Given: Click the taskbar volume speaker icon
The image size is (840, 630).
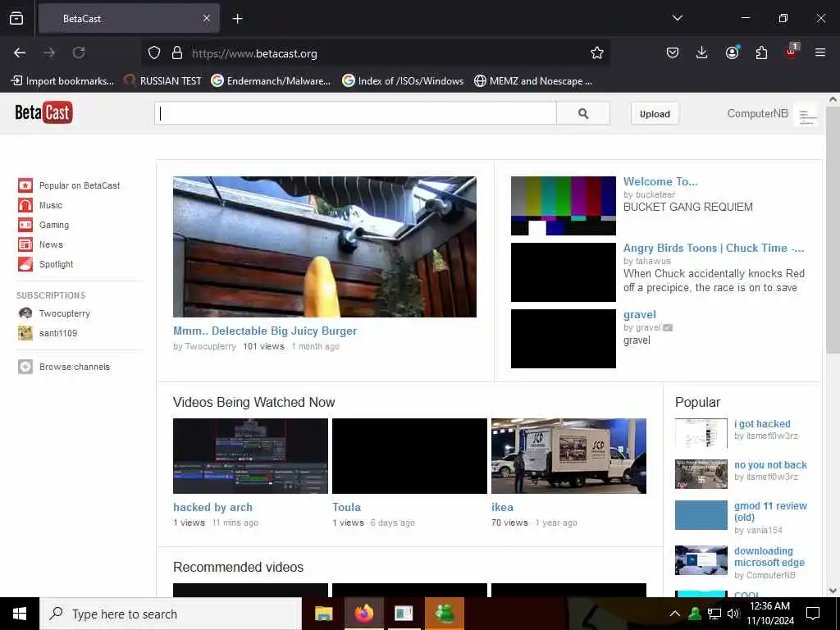Looking at the screenshot, I should (x=733, y=614).
